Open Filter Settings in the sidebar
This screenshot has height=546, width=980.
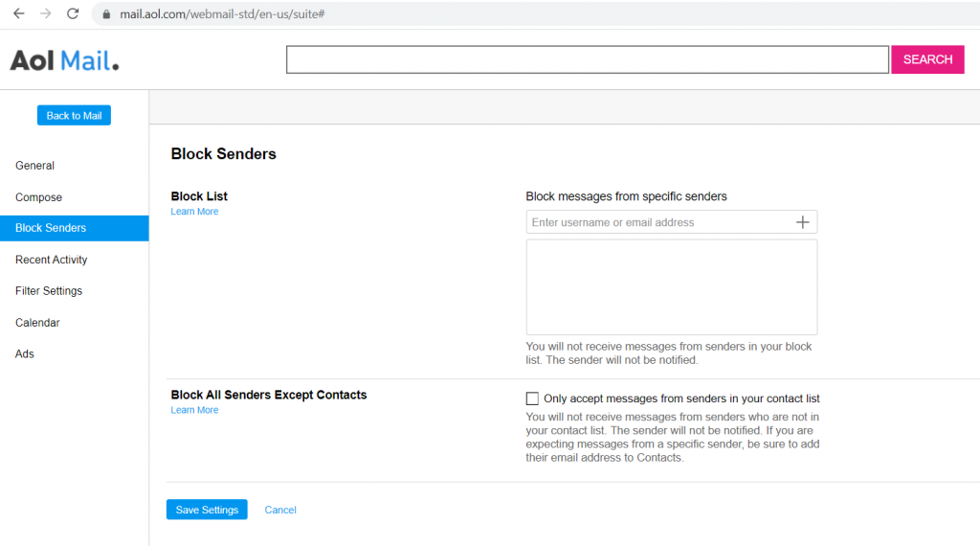[x=49, y=291]
